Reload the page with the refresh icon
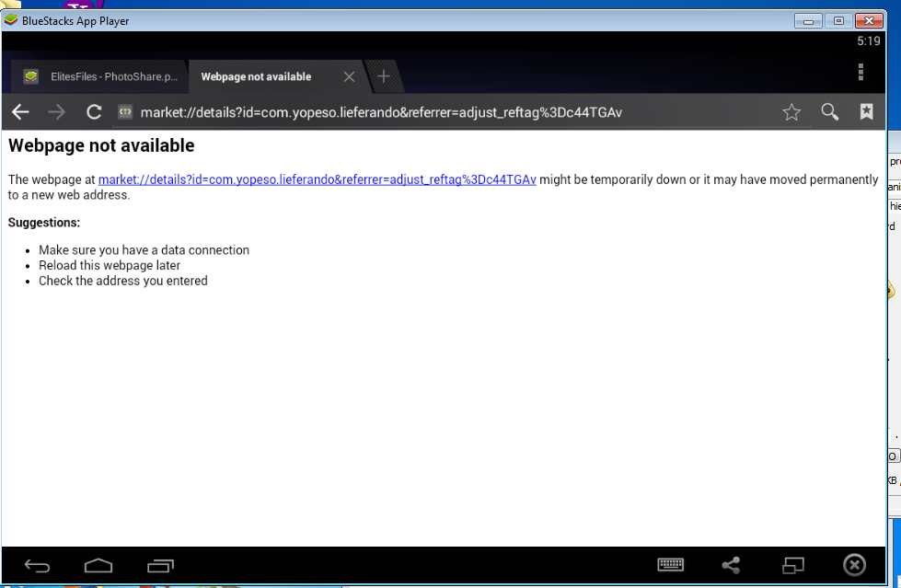The image size is (901, 588). (94, 112)
